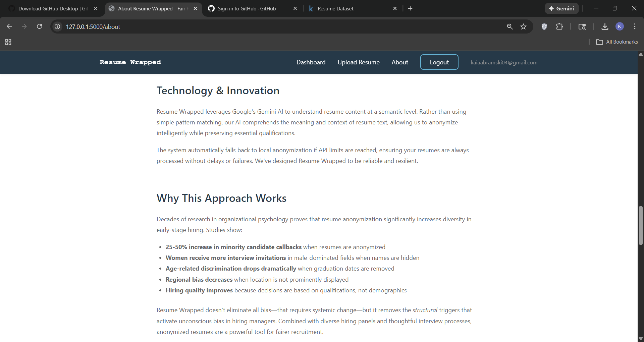This screenshot has width=644, height=342.
Task: Open a new browser tab
Action: coord(410,8)
